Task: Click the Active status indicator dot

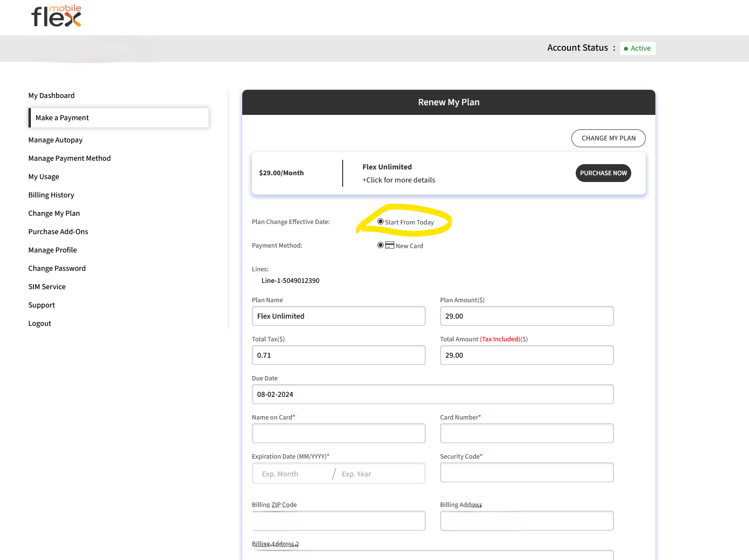Action: coord(625,48)
